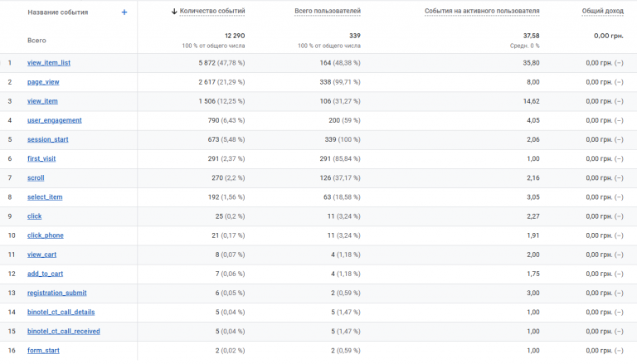Sort by События на активного пользователя column

pyautogui.click(x=482, y=12)
